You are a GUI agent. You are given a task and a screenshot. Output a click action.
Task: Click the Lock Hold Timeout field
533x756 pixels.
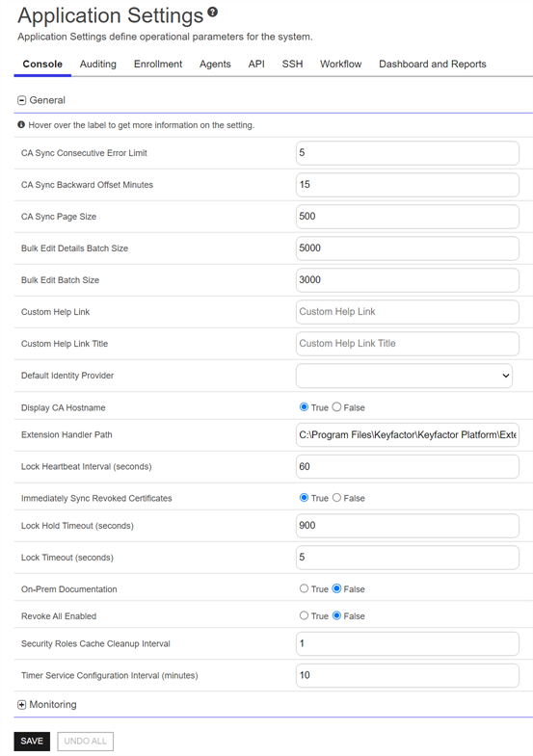pos(408,526)
